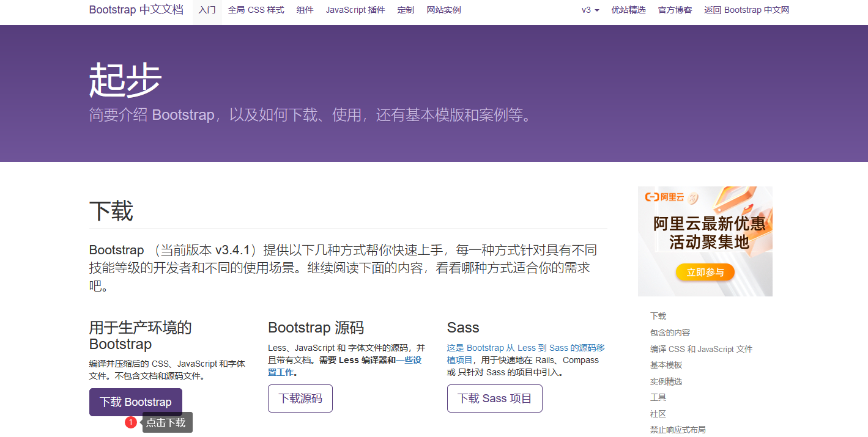
Task: Open the 网站实例 navigation item
Action: click(443, 10)
